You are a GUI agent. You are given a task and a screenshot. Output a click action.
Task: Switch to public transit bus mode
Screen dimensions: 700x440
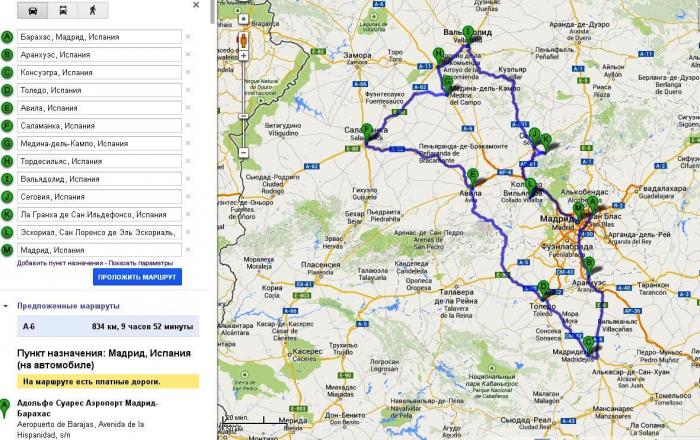63,10
